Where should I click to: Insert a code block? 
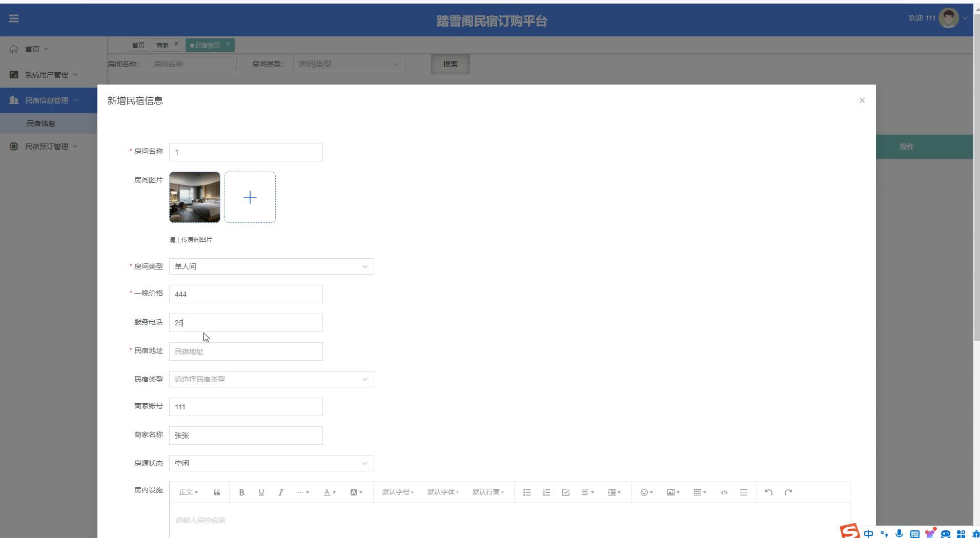[x=724, y=492]
